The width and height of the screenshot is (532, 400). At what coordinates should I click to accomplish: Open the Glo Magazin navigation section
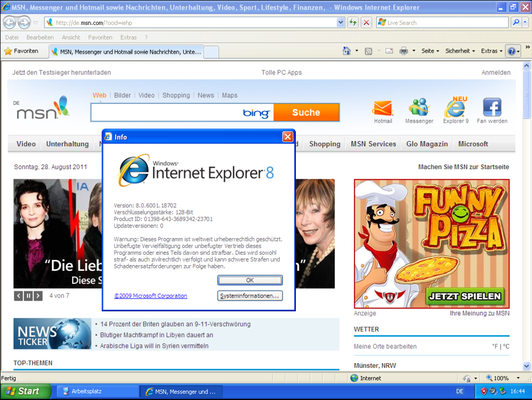point(427,144)
